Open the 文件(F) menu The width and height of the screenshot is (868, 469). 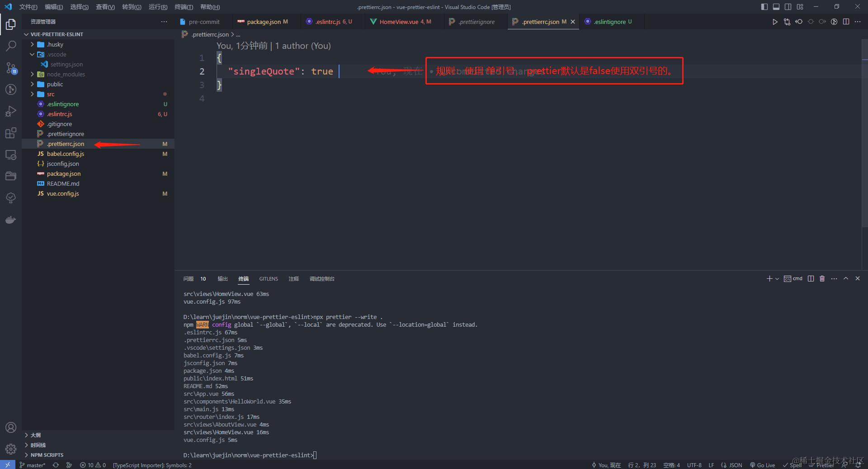coord(28,7)
